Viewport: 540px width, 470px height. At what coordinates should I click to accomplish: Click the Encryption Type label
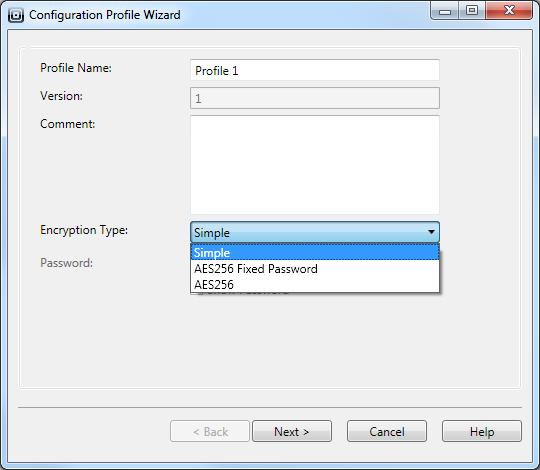point(84,230)
